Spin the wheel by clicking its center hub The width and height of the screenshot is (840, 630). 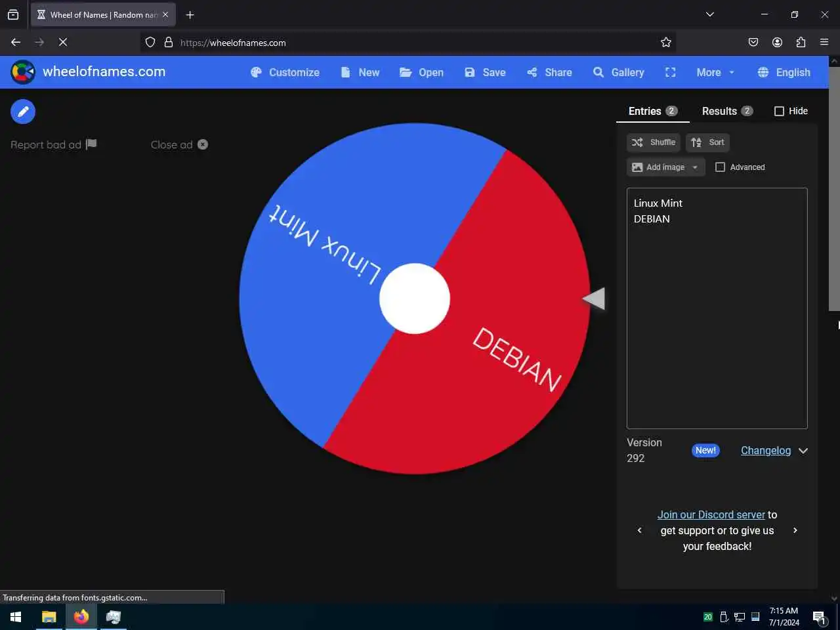coord(415,299)
